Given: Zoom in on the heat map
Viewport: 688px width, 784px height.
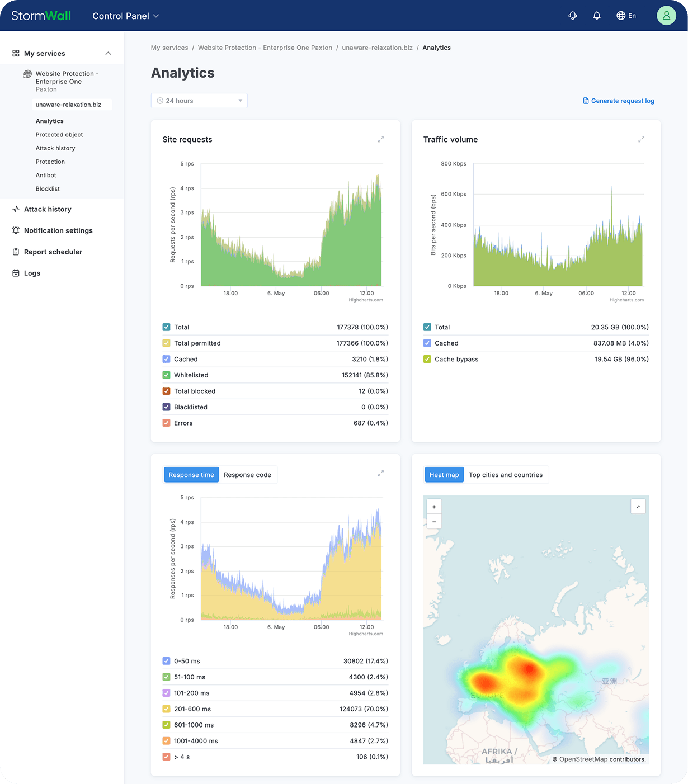Looking at the screenshot, I should [434, 507].
